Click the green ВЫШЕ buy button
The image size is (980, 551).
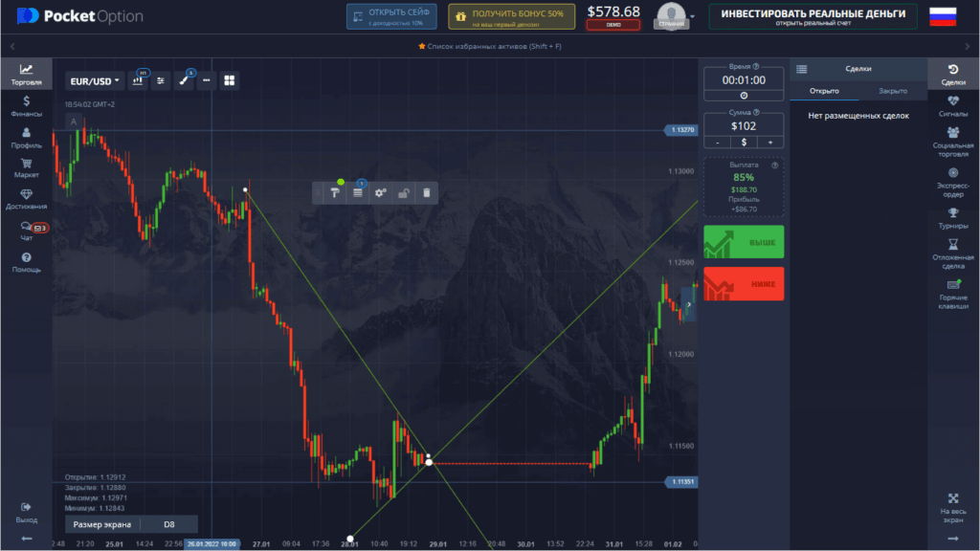[744, 242]
